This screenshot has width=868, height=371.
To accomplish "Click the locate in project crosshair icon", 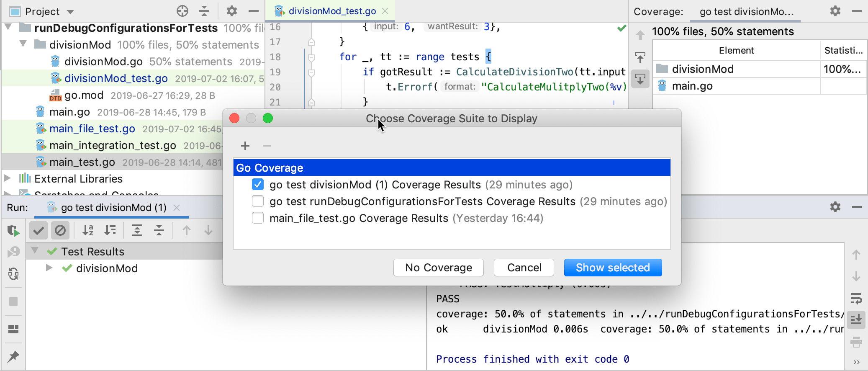I will [x=182, y=11].
